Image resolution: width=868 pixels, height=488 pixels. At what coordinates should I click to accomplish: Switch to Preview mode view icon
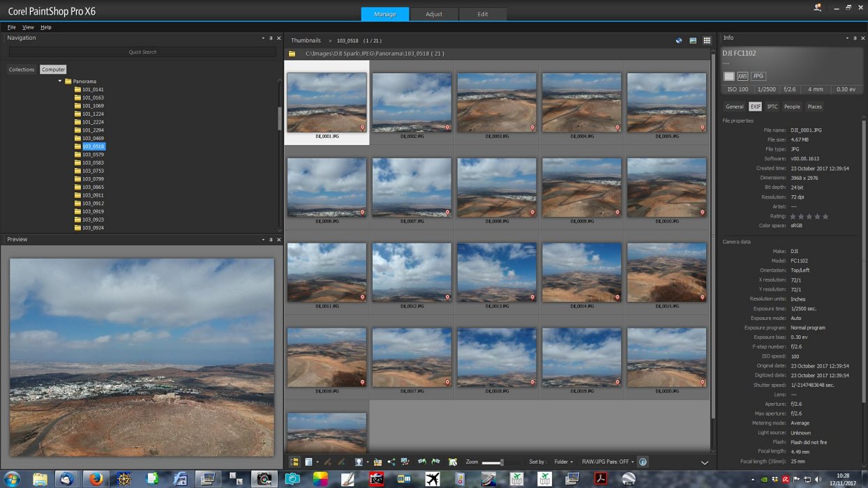tap(693, 40)
